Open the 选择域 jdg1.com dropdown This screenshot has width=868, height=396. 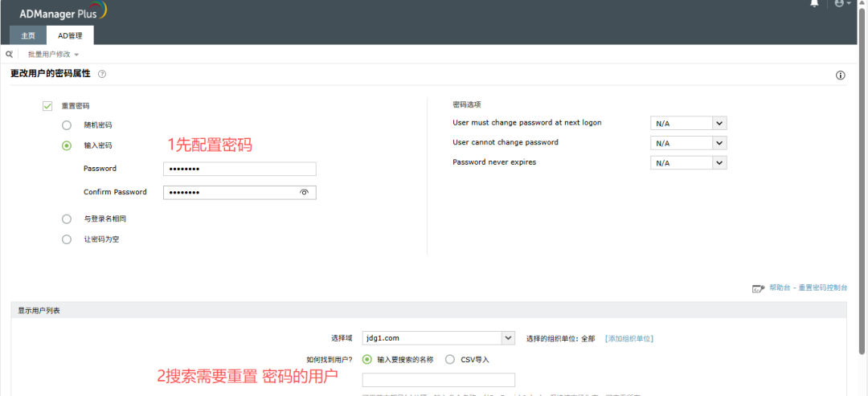[439, 338]
